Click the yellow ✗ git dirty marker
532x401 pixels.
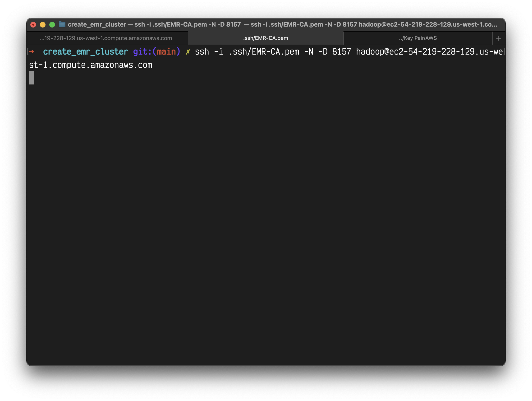coord(188,52)
